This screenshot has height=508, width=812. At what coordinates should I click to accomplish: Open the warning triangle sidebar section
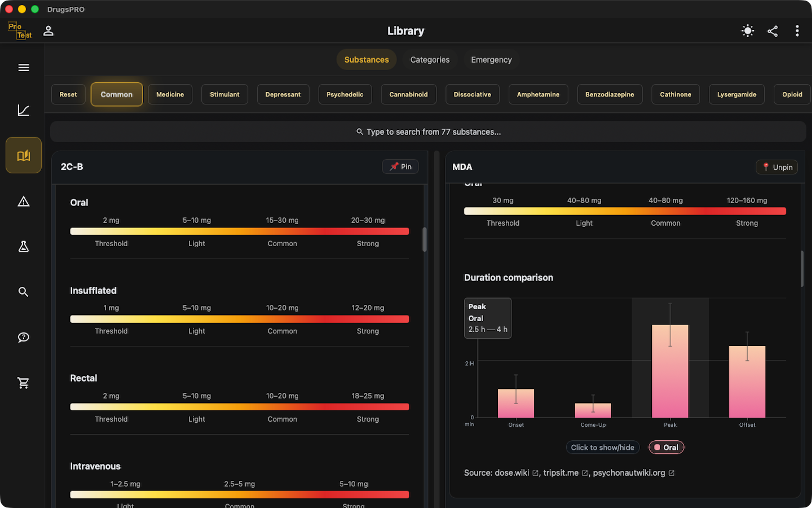click(x=23, y=202)
